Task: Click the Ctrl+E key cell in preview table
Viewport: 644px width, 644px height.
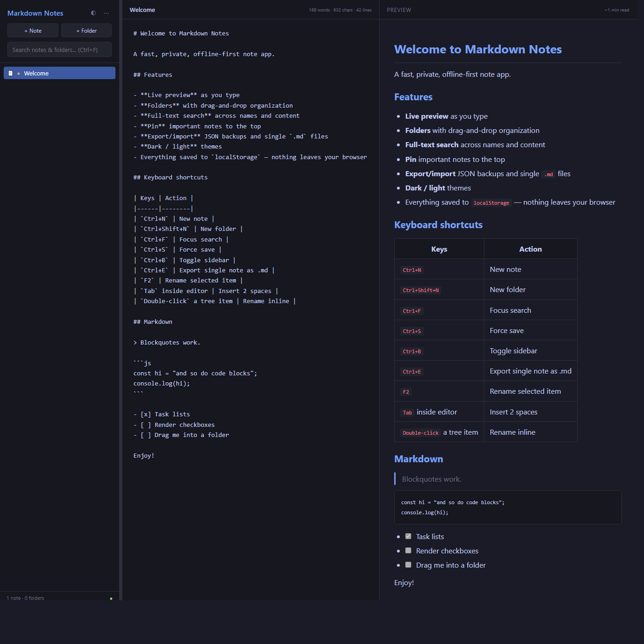Action: coord(439,371)
